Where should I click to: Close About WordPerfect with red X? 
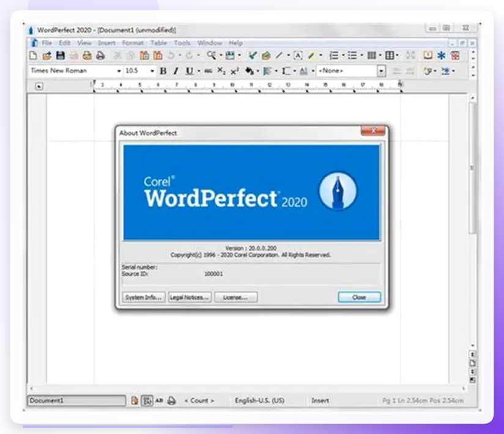point(373,131)
